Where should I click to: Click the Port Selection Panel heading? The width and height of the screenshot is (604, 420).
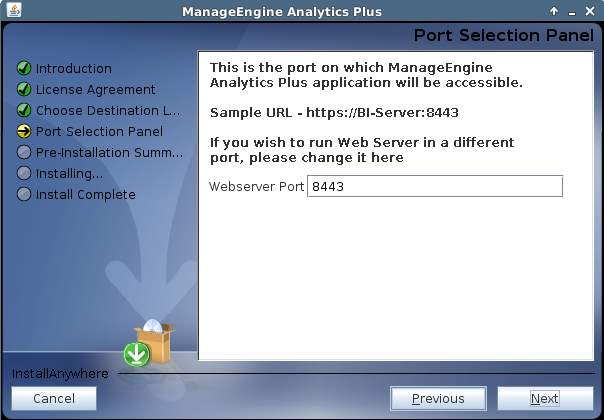[503, 35]
